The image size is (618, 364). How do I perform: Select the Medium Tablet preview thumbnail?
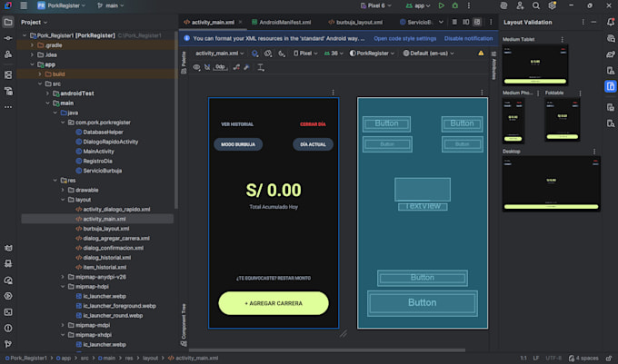pos(534,65)
